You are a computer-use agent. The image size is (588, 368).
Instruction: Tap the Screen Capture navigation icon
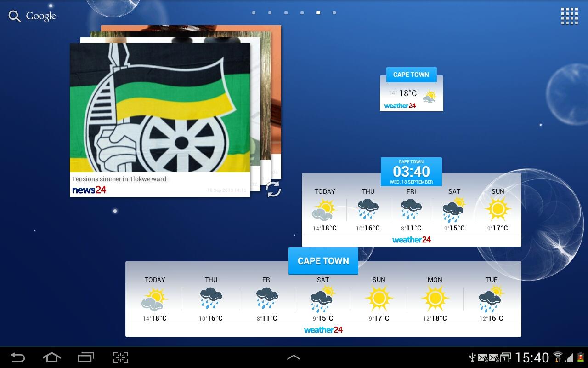120,357
